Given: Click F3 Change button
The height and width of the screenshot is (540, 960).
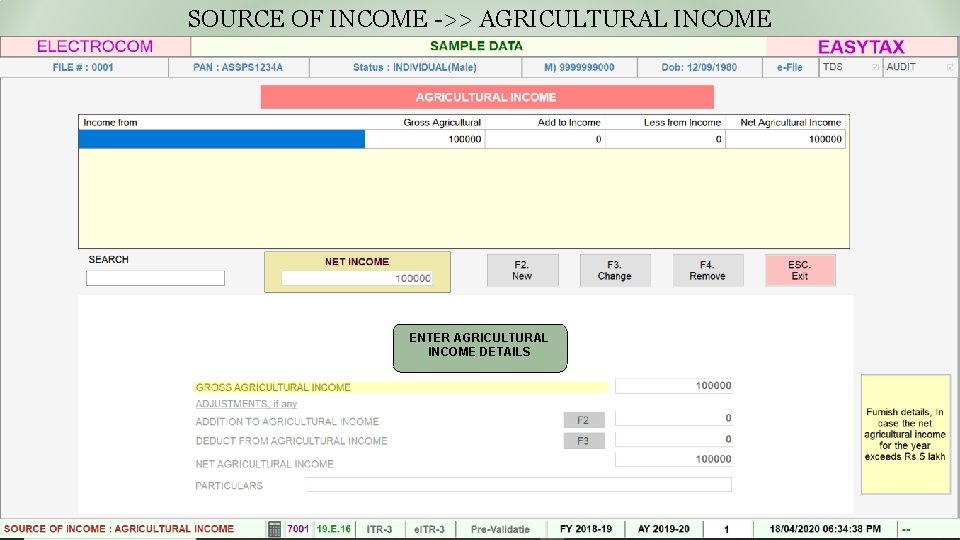Looking at the screenshot, I should pos(615,271).
